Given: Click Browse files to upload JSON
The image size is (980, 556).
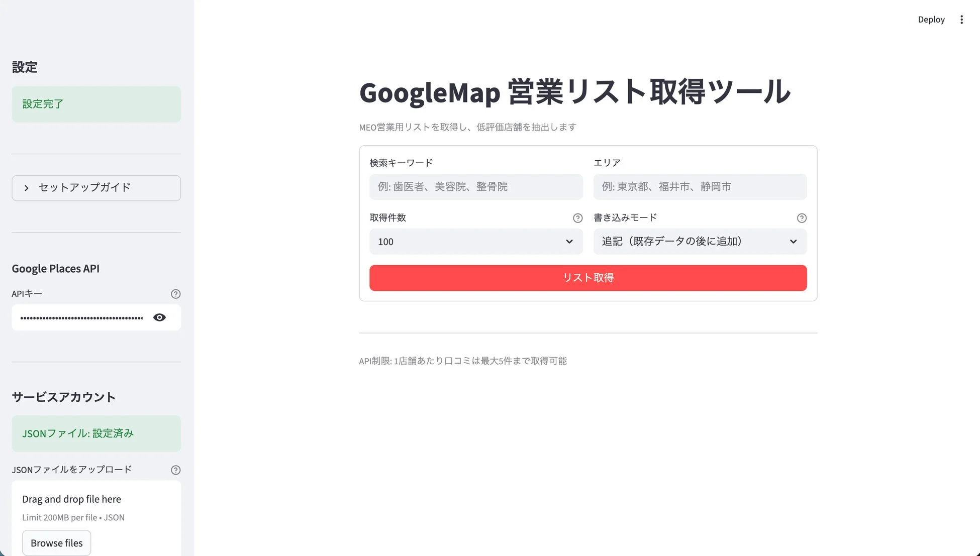Looking at the screenshot, I should (x=56, y=542).
